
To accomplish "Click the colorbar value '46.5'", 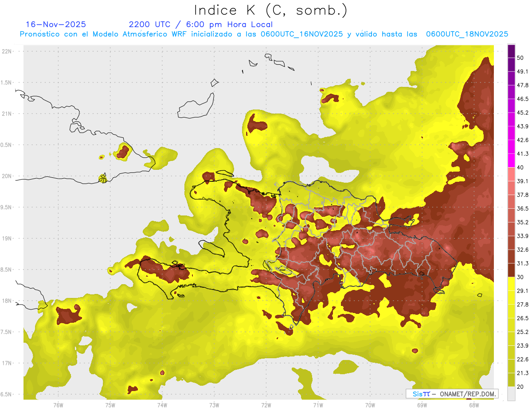I will 523,99.
